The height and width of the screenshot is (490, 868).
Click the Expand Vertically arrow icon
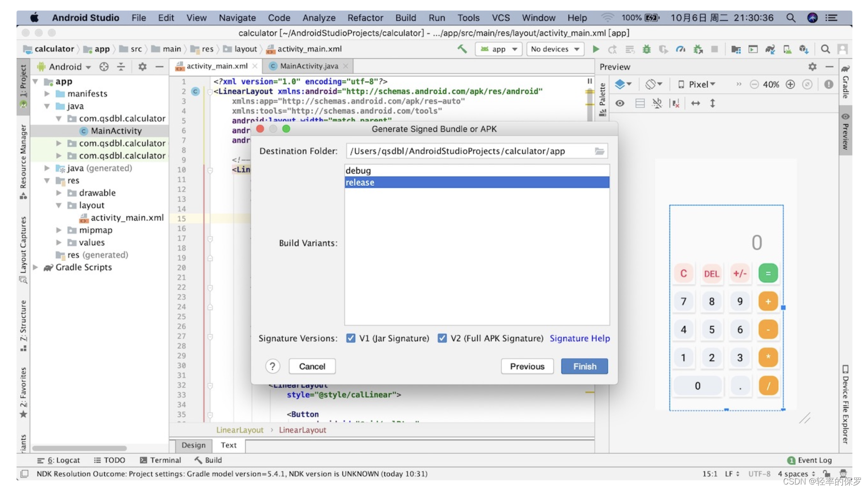712,103
